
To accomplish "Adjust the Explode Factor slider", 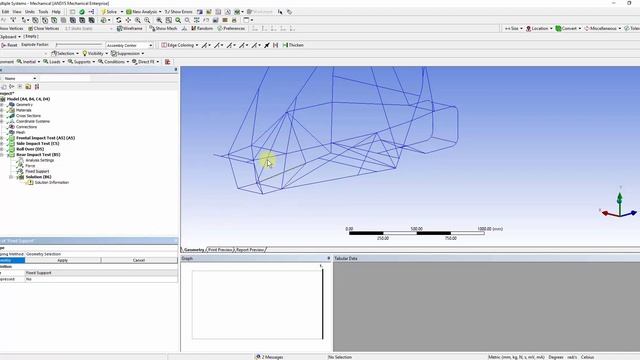I will tap(79, 45).
